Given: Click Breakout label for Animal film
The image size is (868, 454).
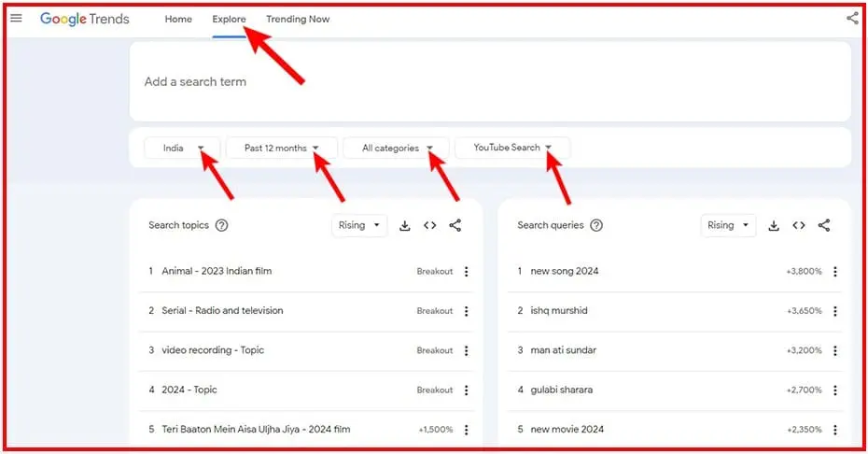Looking at the screenshot, I should coord(435,272).
